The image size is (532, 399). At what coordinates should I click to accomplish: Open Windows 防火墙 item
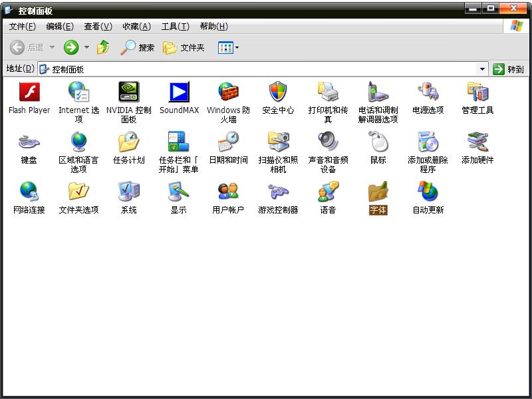click(x=228, y=102)
